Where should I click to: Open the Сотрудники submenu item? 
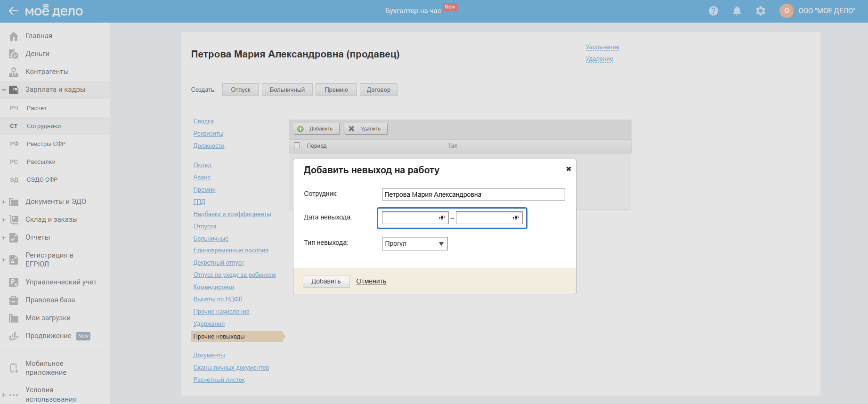44,126
